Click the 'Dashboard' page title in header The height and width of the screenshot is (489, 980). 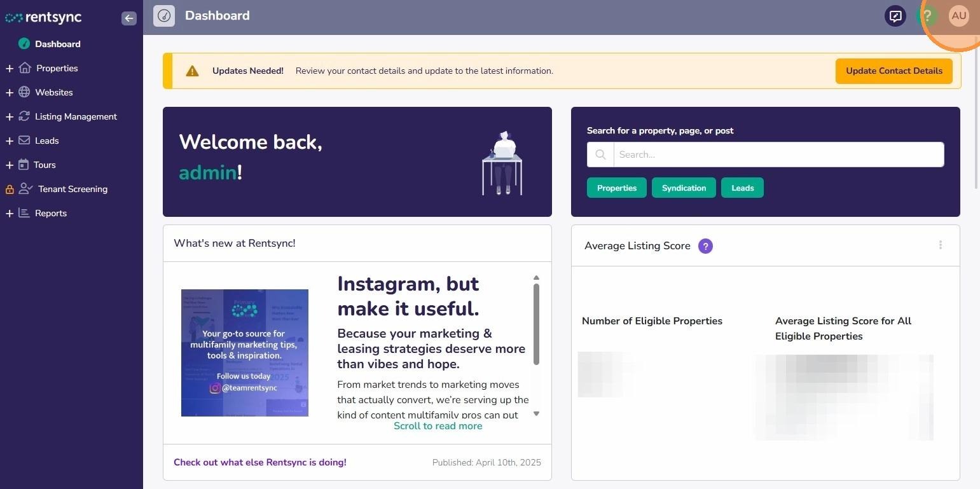pyautogui.click(x=217, y=16)
